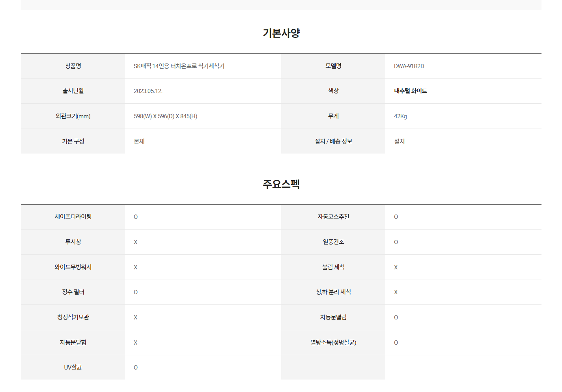562x392 pixels.
Task: Click the release date 2023.05.12.
Action: (148, 91)
